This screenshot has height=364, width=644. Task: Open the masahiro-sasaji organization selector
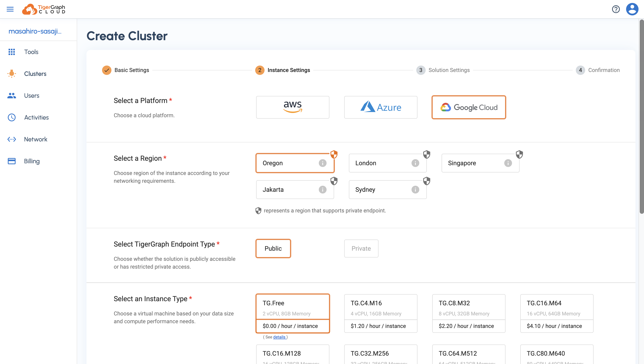tap(35, 31)
